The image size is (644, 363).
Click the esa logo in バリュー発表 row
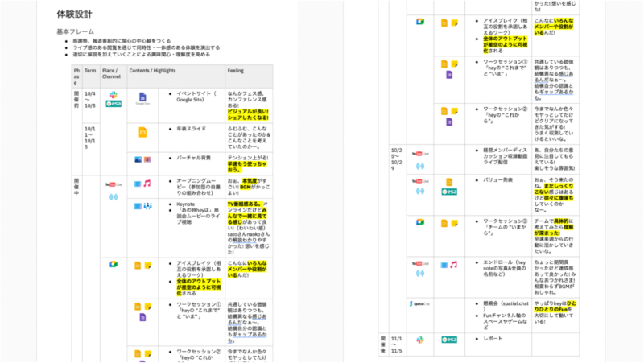pyautogui.click(x=449, y=192)
